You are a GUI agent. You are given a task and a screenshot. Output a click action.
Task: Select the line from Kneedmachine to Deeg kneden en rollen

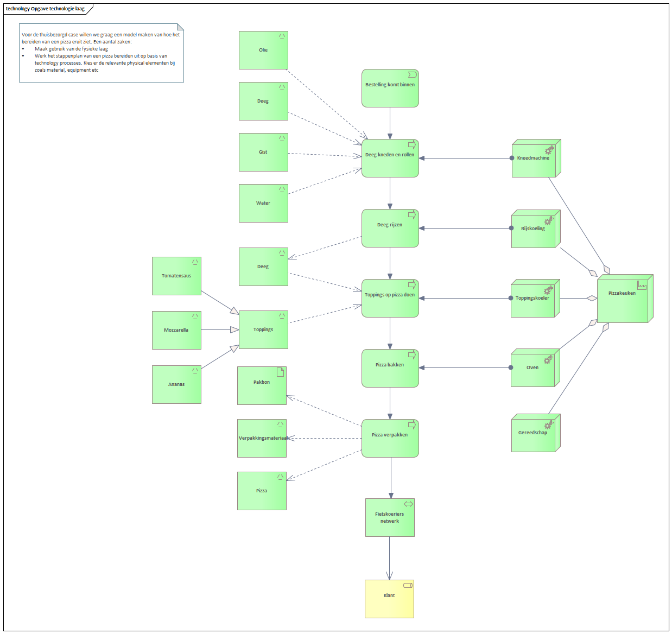[465, 158]
